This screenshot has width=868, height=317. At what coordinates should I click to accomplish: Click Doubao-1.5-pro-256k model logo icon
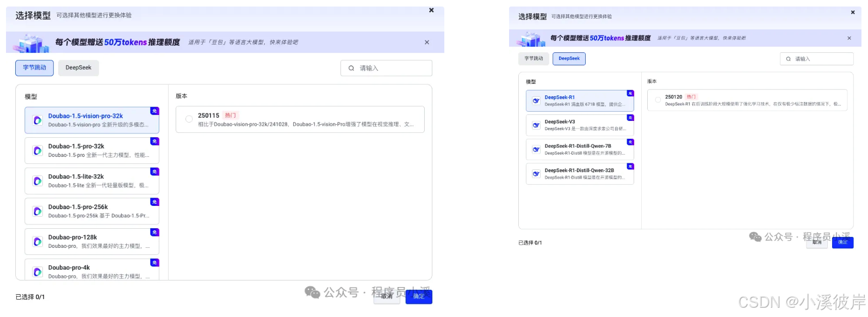pyautogui.click(x=38, y=211)
